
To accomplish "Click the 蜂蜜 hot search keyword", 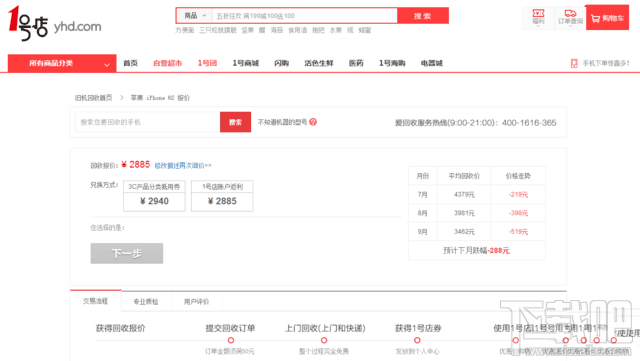I will click(x=365, y=30).
